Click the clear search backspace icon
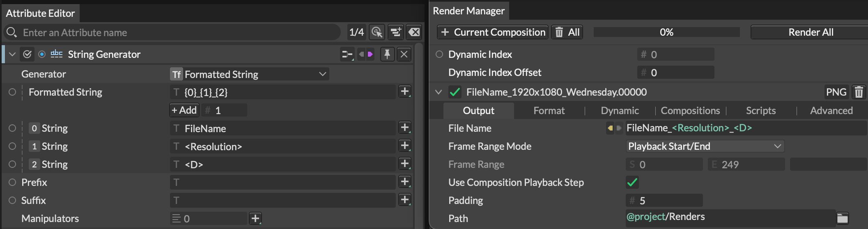This screenshot has width=868, height=229. pyautogui.click(x=414, y=32)
